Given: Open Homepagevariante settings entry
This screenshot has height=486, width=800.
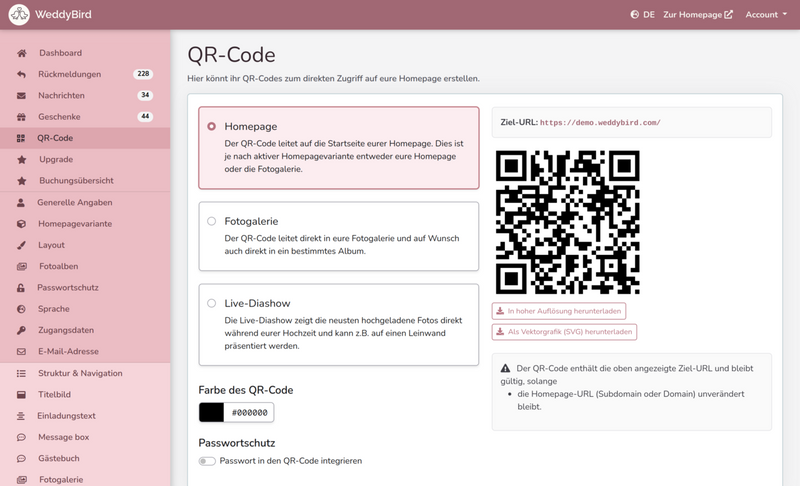Looking at the screenshot, I should click(x=85, y=224).
